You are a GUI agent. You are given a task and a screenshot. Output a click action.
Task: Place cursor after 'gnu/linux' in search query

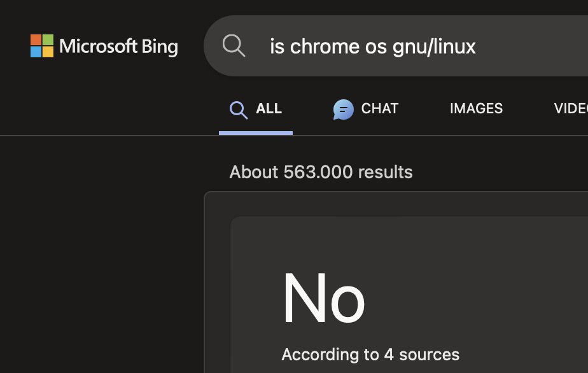click(477, 46)
